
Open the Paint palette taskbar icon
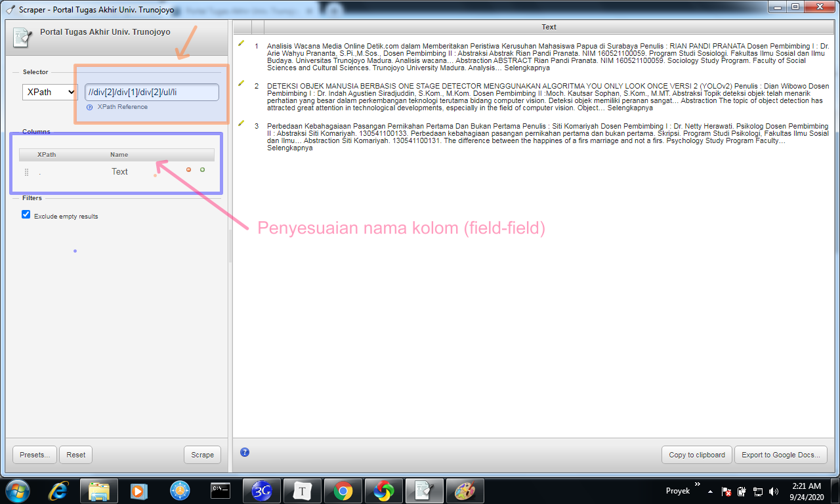(x=465, y=491)
